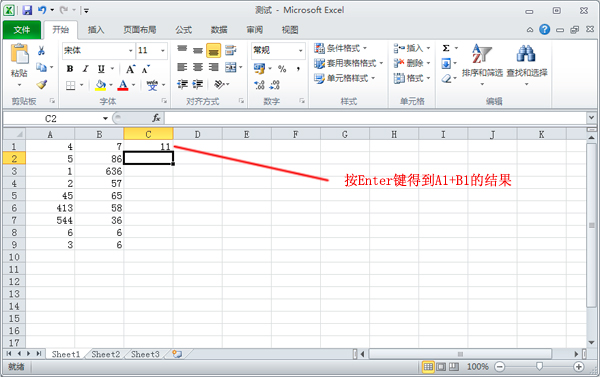
Task: Click the Paste icon
Action: pos(19,54)
